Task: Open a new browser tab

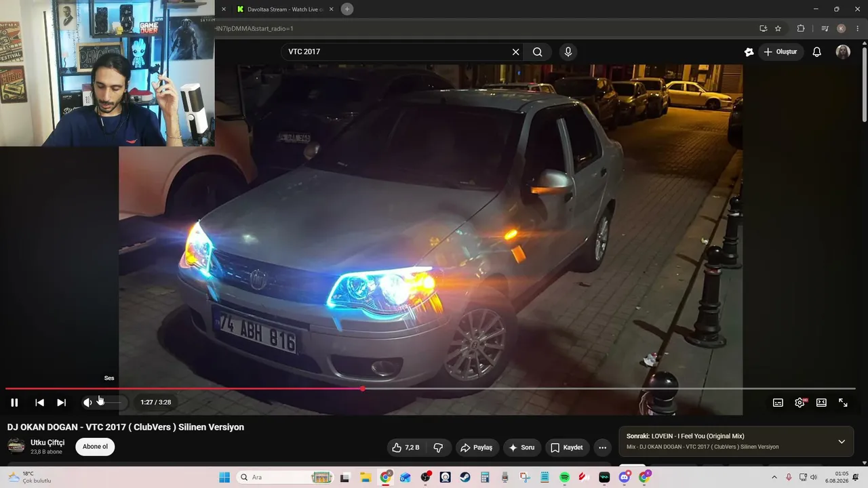Action: click(347, 9)
